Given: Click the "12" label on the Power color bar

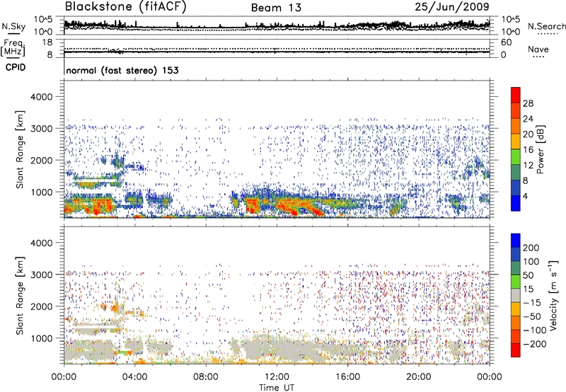Looking at the screenshot, I should [528, 166].
